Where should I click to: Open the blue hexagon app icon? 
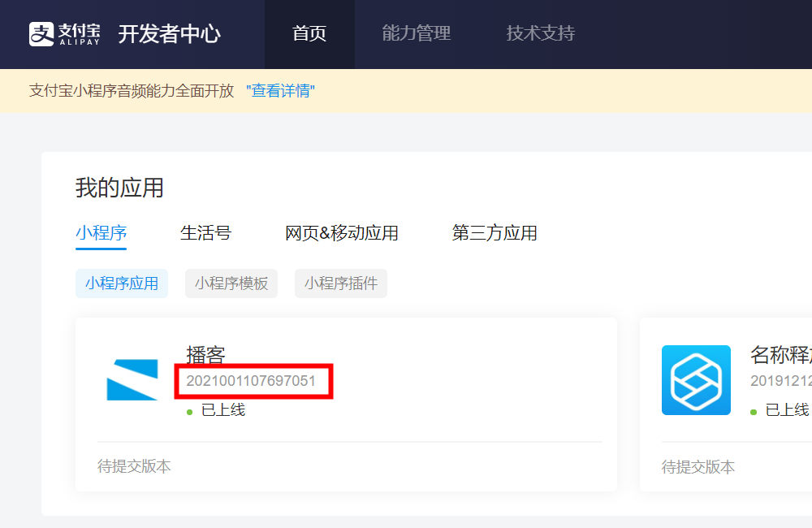point(696,380)
